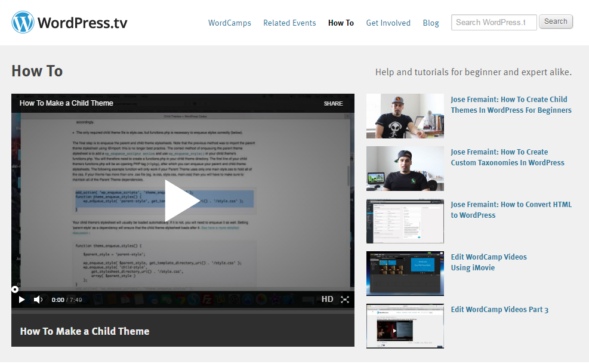Open the Get Involved menu item
Image resolution: width=589 pixels, height=364 pixels.
(x=388, y=23)
